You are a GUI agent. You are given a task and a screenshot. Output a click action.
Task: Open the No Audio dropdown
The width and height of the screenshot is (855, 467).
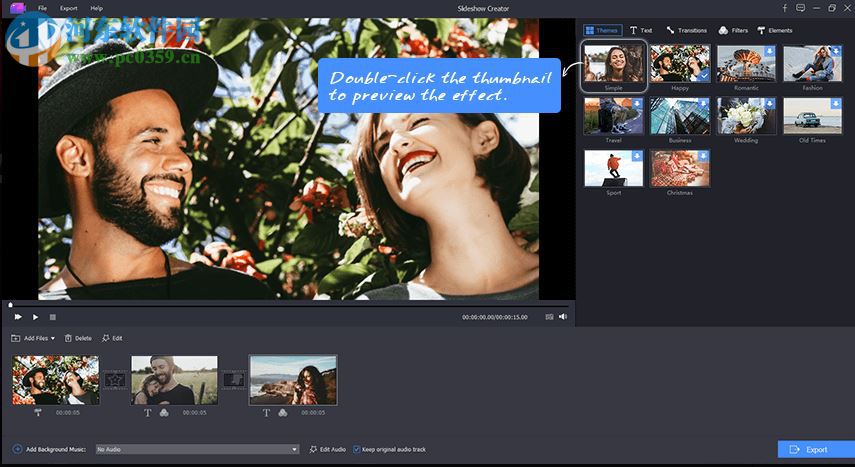click(x=197, y=450)
